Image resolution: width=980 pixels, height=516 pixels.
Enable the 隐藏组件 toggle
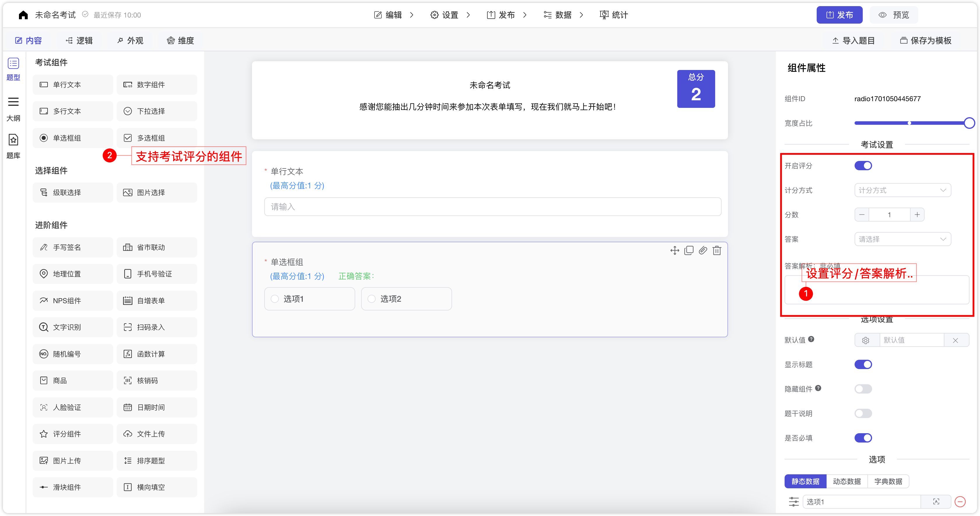point(863,389)
